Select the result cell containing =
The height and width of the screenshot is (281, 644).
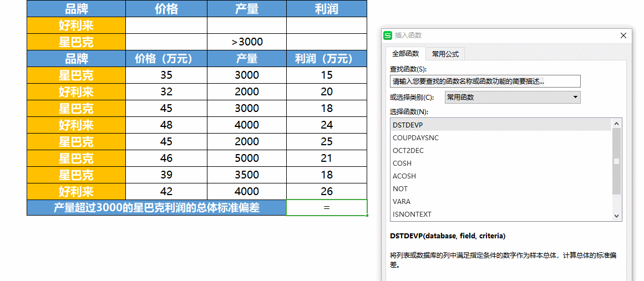(327, 208)
